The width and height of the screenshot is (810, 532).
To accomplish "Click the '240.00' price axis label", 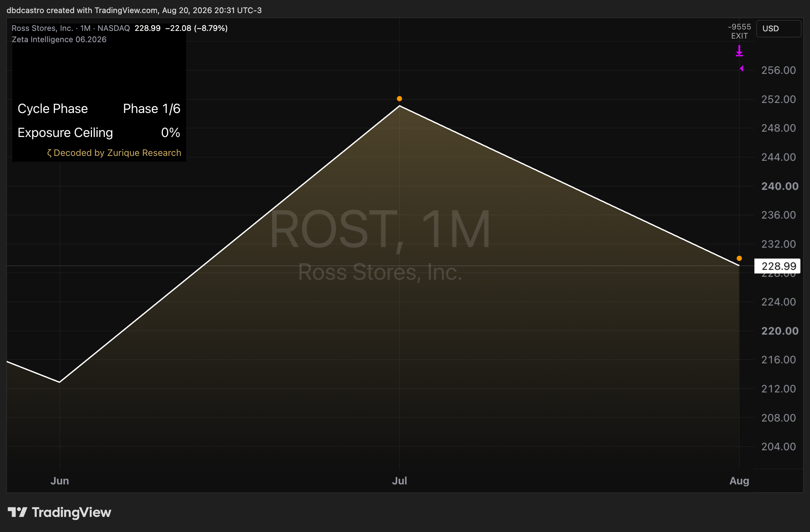I will click(x=780, y=186).
